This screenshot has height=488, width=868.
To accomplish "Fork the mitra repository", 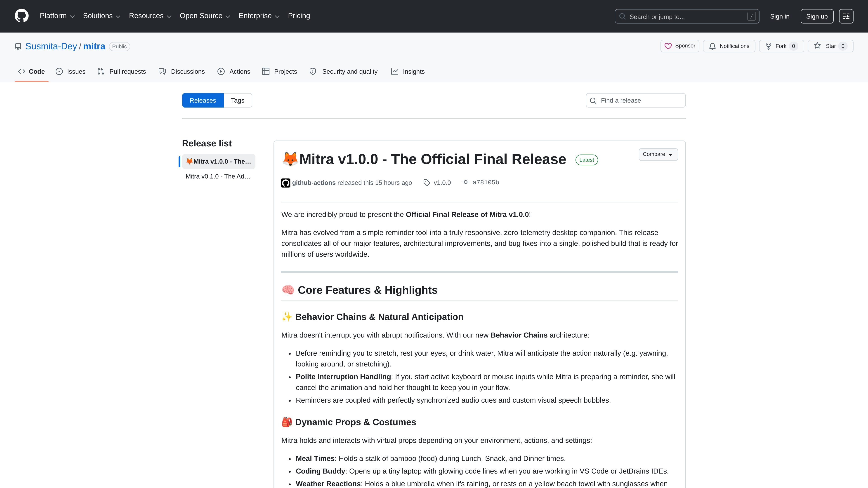I will pyautogui.click(x=781, y=46).
